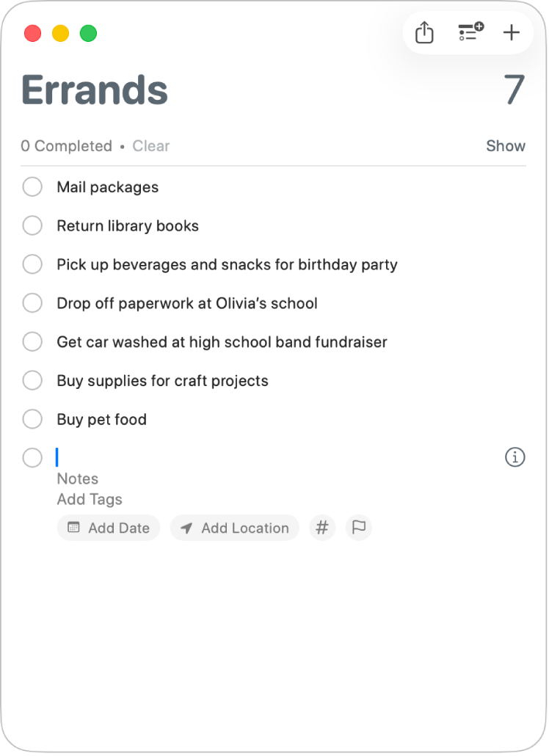Complete Buy supplies for craft projects

click(x=32, y=380)
